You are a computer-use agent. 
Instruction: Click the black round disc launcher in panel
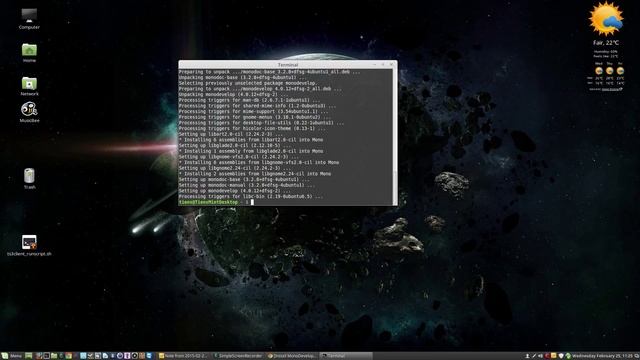[x=135, y=356]
